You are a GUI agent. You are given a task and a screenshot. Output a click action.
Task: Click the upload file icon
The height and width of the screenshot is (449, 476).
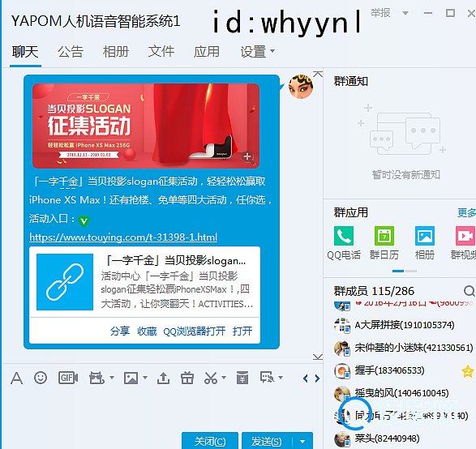(x=163, y=378)
